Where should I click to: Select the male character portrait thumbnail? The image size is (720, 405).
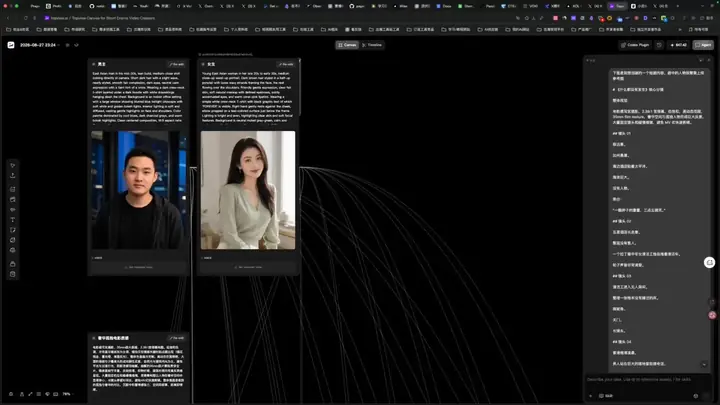(139, 190)
